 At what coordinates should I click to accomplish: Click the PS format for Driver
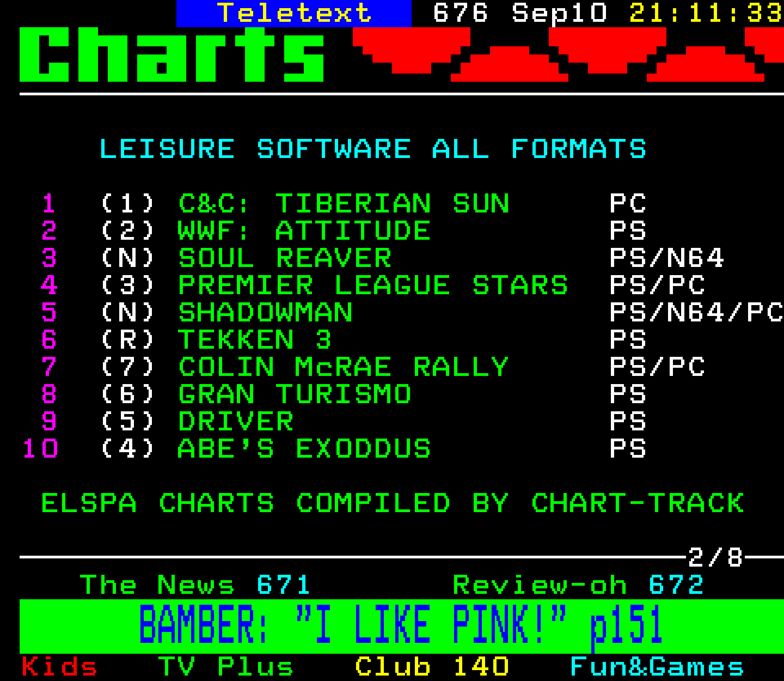(x=628, y=422)
